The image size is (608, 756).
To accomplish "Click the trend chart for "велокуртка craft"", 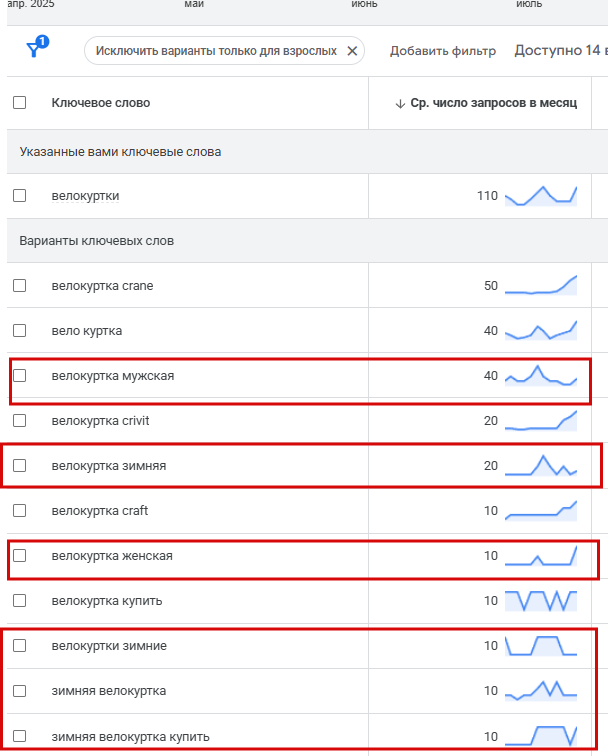I will pyautogui.click(x=541, y=511).
